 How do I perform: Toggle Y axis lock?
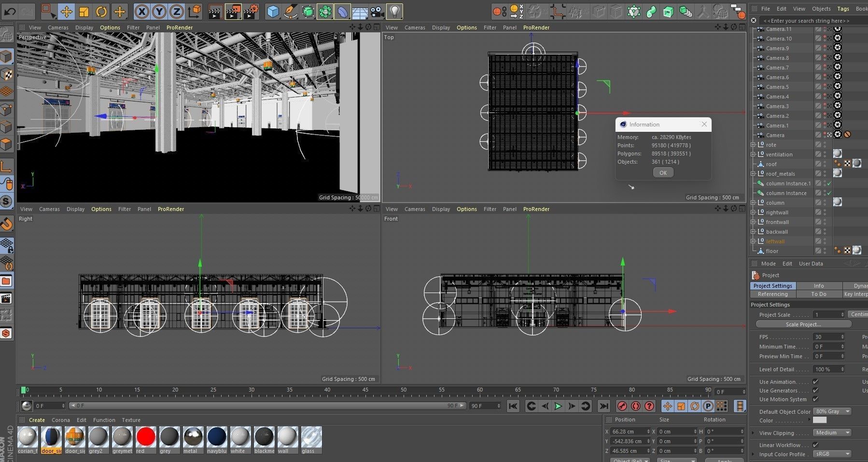(159, 11)
